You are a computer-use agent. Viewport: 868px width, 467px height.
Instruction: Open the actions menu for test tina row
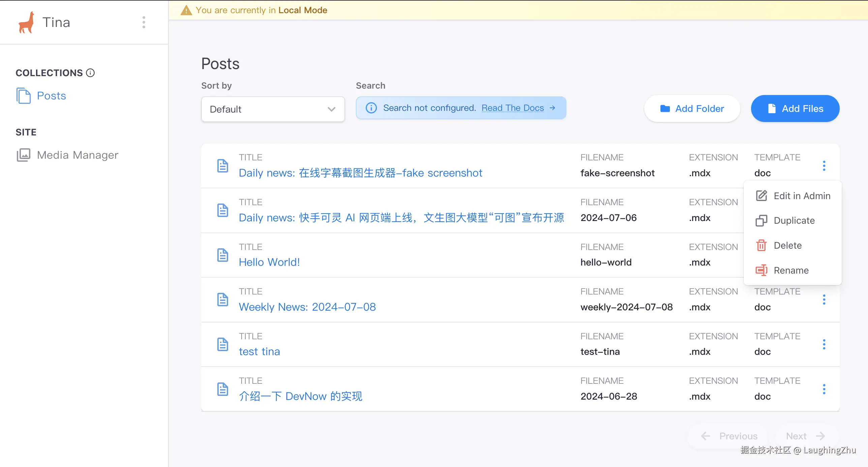(x=825, y=344)
